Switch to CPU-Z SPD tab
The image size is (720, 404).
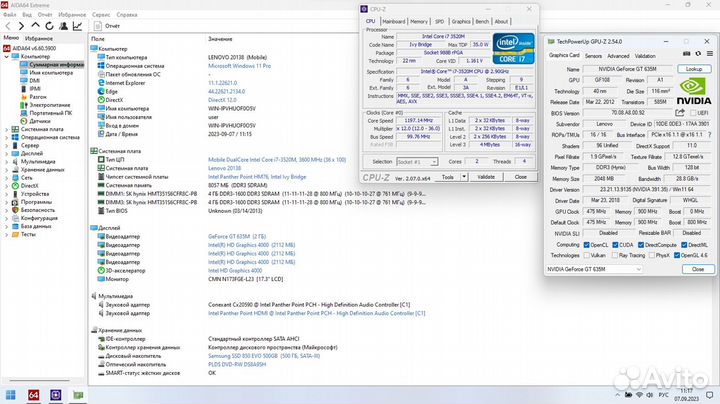[x=439, y=22]
